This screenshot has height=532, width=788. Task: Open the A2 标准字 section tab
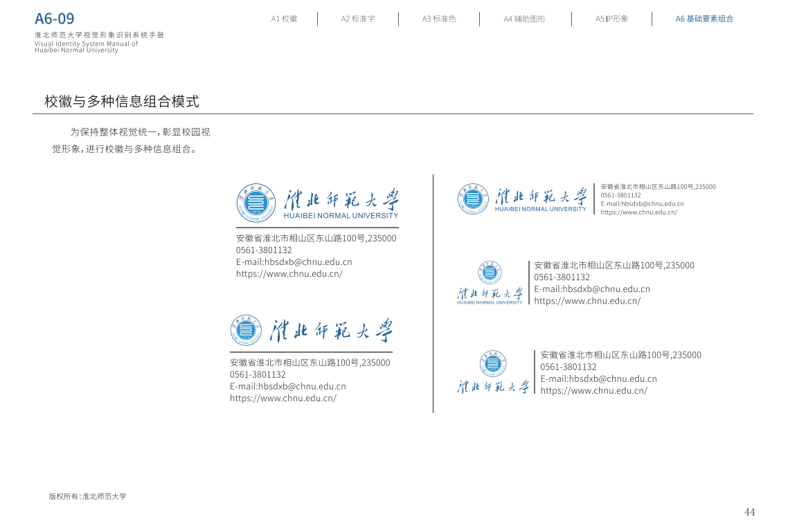pyautogui.click(x=358, y=19)
